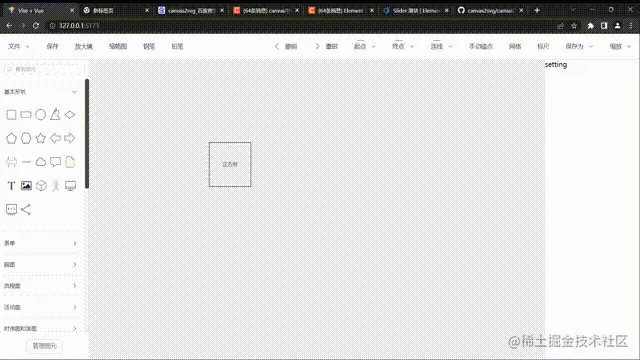Select the dotted box element in last row
The image size is (640, 360).
click(11, 209)
